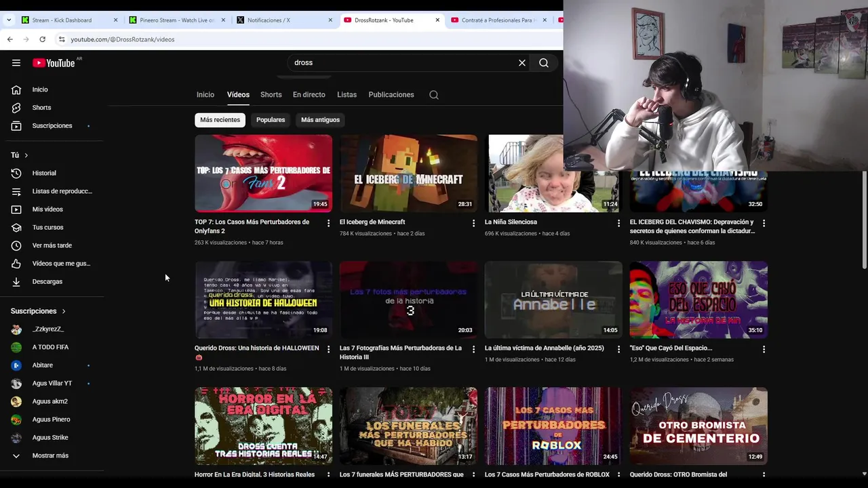The width and height of the screenshot is (868, 488).
Task: Open Suscripciones in the sidebar
Action: 52,126
